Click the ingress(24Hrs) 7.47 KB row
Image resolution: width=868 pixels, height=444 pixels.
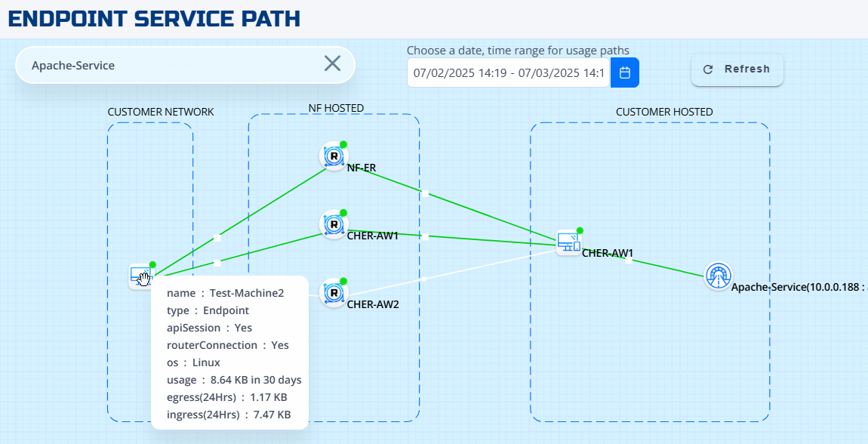229,415
